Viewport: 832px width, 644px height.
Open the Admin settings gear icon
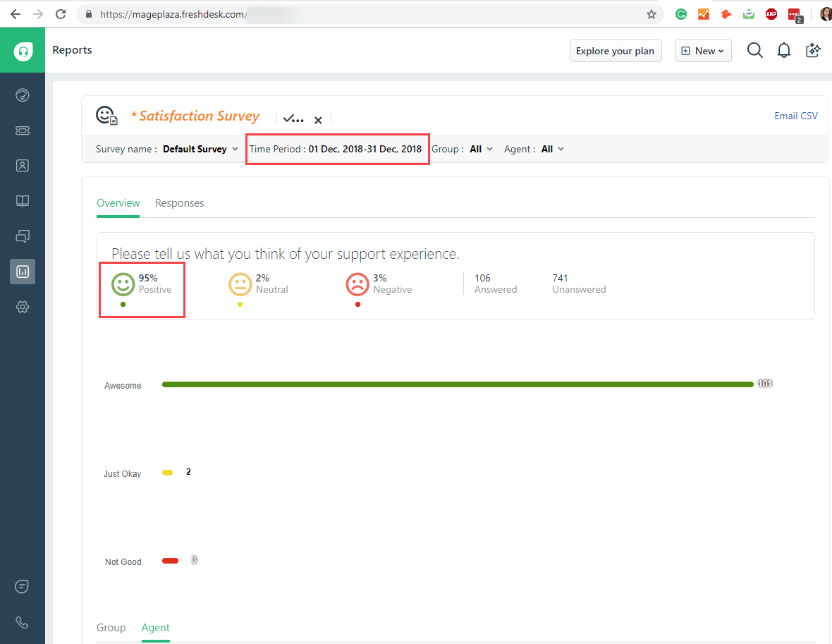coord(23,307)
